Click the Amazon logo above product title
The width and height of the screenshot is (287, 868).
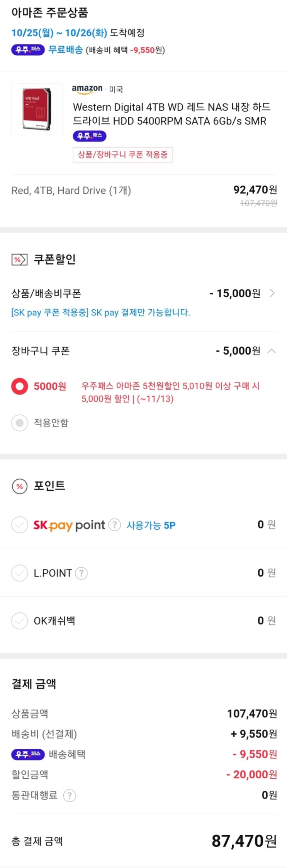point(87,89)
